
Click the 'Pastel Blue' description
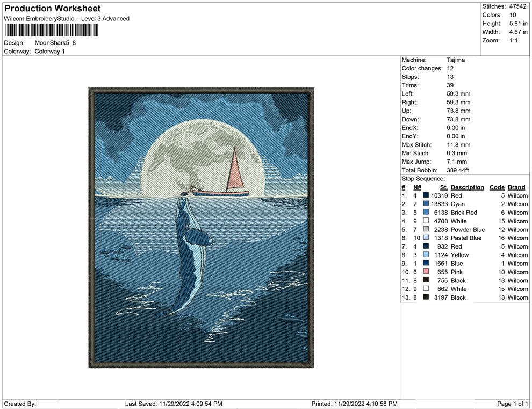[466, 238]
